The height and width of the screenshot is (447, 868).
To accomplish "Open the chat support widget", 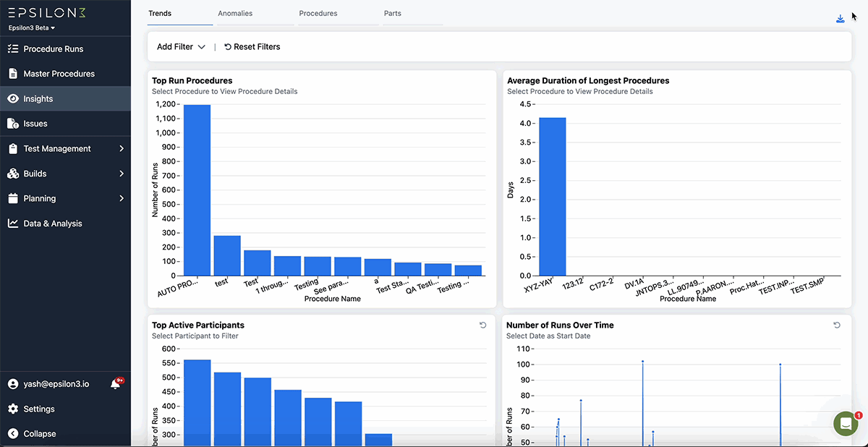I will pos(846,424).
